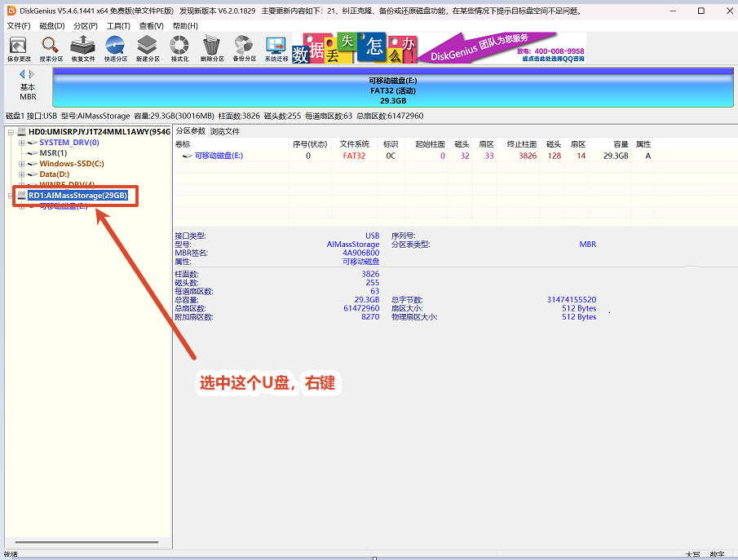This screenshot has width=738, height=560.
Task: Select the HD0:UMISRPJYJ1T24MML1AWY disk tree label
Action: pyautogui.click(x=99, y=132)
